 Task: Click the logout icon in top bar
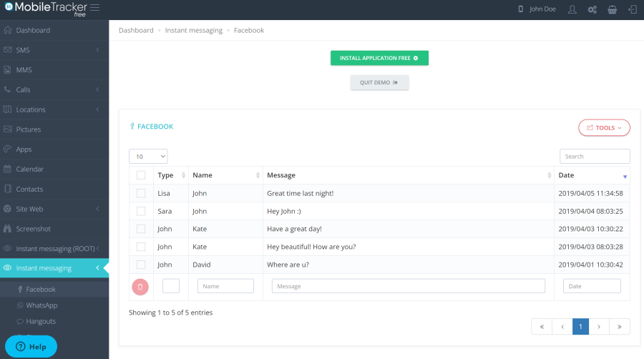(x=633, y=9)
